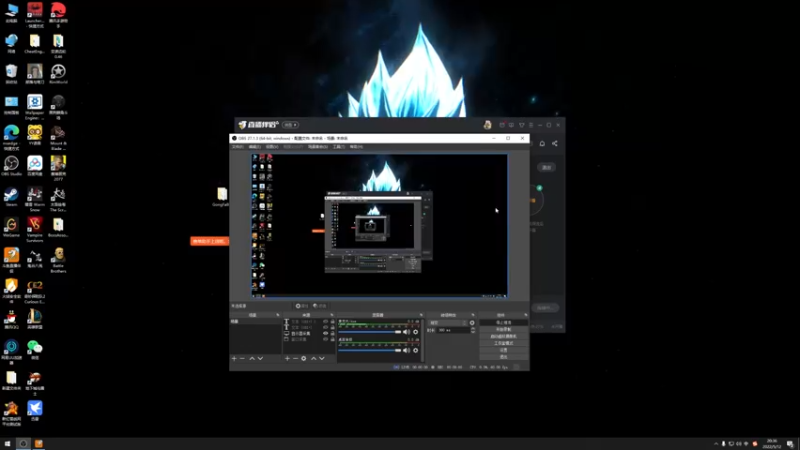Open Settings from the Controls panel

point(504,350)
